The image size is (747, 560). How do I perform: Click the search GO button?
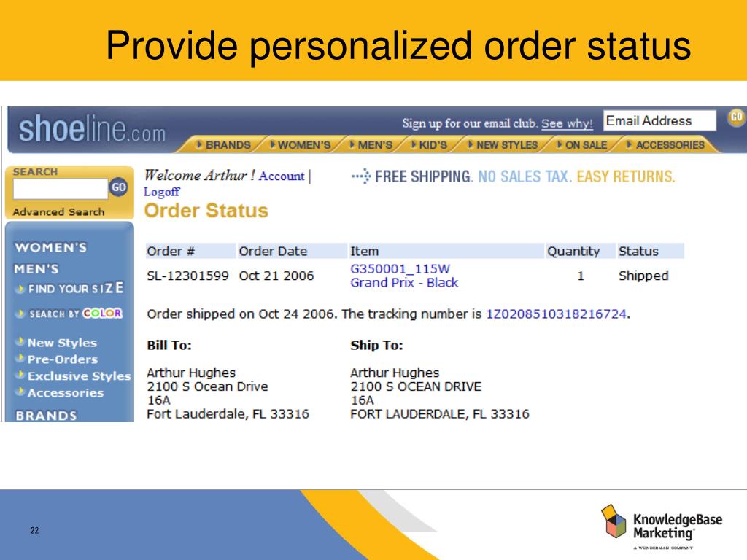point(119,187)
